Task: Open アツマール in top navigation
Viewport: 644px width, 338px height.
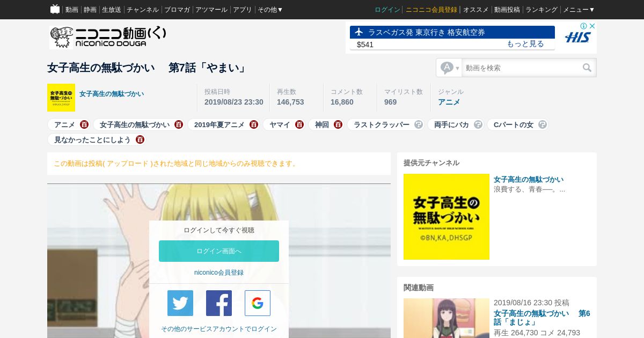Action: pyautogui.click(x=211, y=10)
